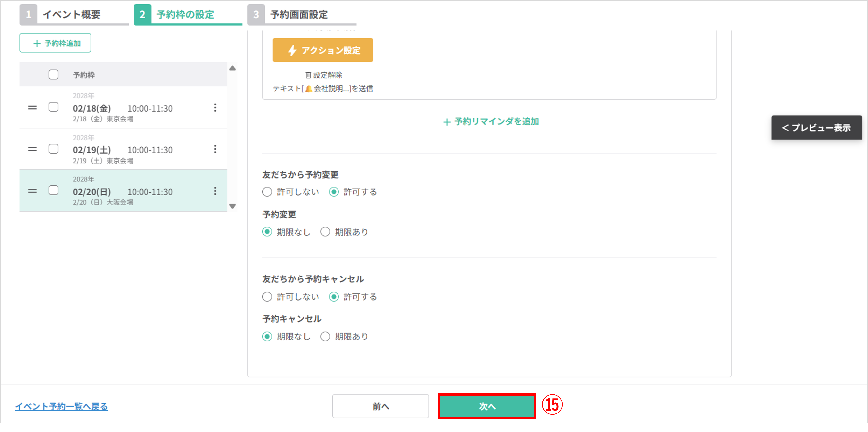Grab the reorder handle for 02/19(土) slot
The width and height of the screenshot is (868, 432).
point(32,149)
